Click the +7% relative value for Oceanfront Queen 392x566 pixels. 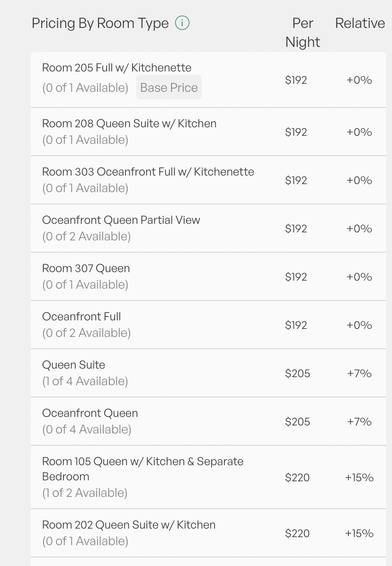tap(359, 422)
